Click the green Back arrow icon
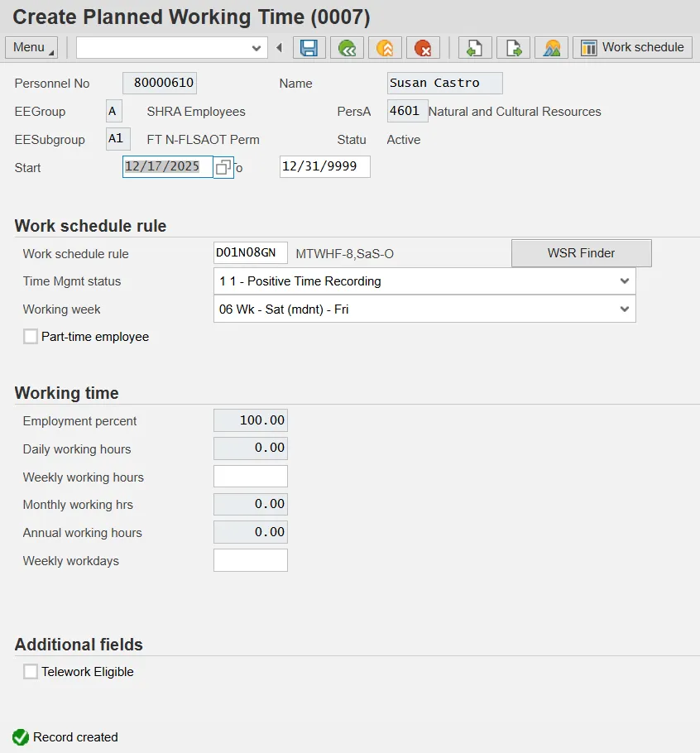The width and height of the screenshot is (700, 753). (348, 48)
